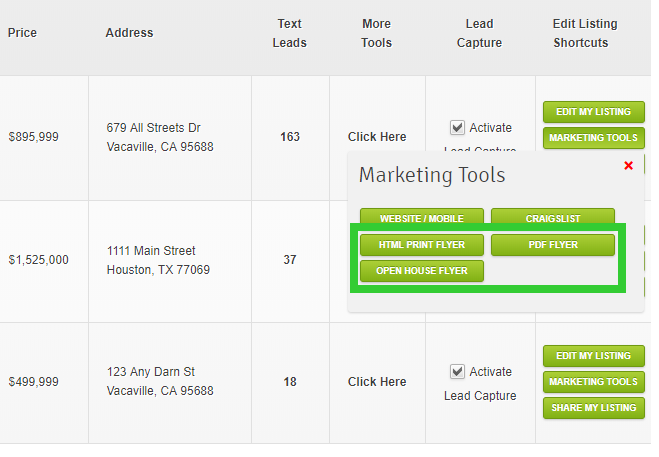Generate the HTML Print Flyer

[x=422, y=245]
